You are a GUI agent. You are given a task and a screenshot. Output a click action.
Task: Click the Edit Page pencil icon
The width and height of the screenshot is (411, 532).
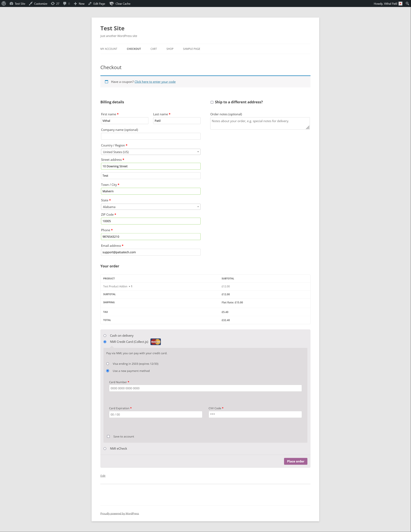coord(90,4)
